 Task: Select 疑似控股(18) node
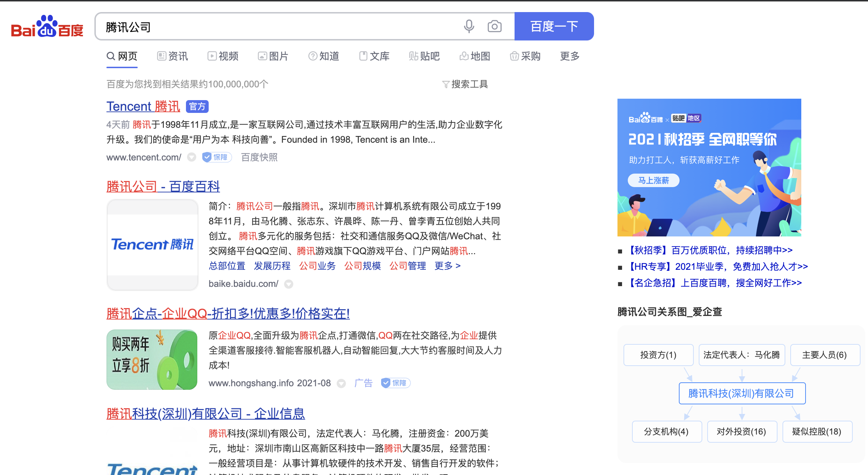(817, 431)
